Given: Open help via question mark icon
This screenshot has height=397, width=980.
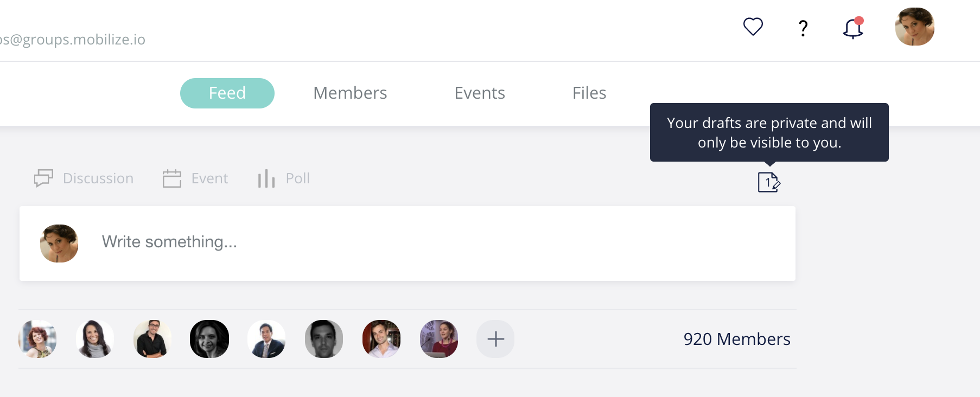Looking at the screenshot, I should click(803, 28).
